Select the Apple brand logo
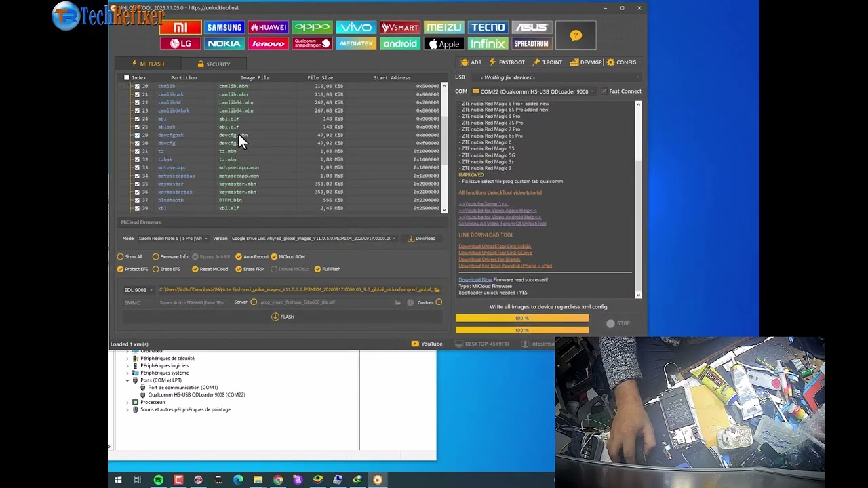This screenshot has width=868, height=488. (x=443, y=43)
